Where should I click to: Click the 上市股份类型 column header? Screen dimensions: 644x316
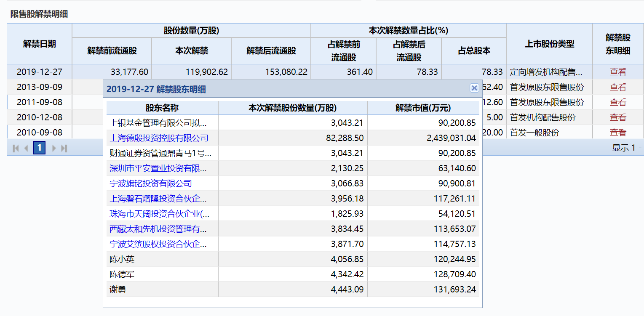point(550,44)
